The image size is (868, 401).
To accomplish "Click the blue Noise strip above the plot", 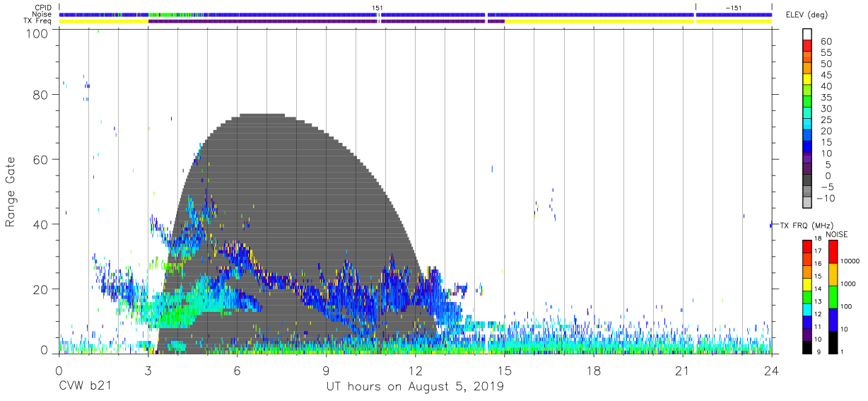I will pyautogui.click(x=415, y=14).
